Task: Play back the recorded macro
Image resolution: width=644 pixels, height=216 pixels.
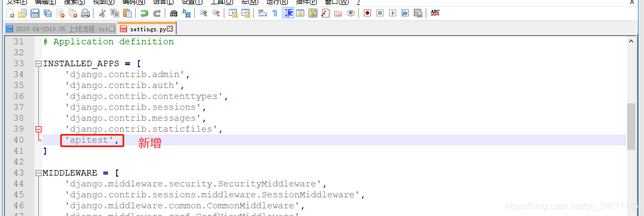Action: pyautogui.click(x=393, y=13)
